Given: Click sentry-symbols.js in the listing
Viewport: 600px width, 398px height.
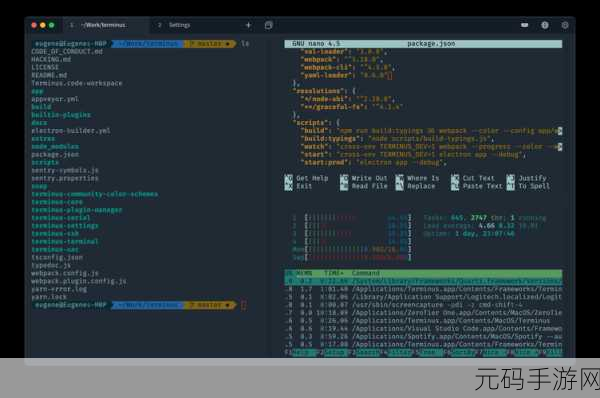Looking at the screenshot, I should point(65,170).
